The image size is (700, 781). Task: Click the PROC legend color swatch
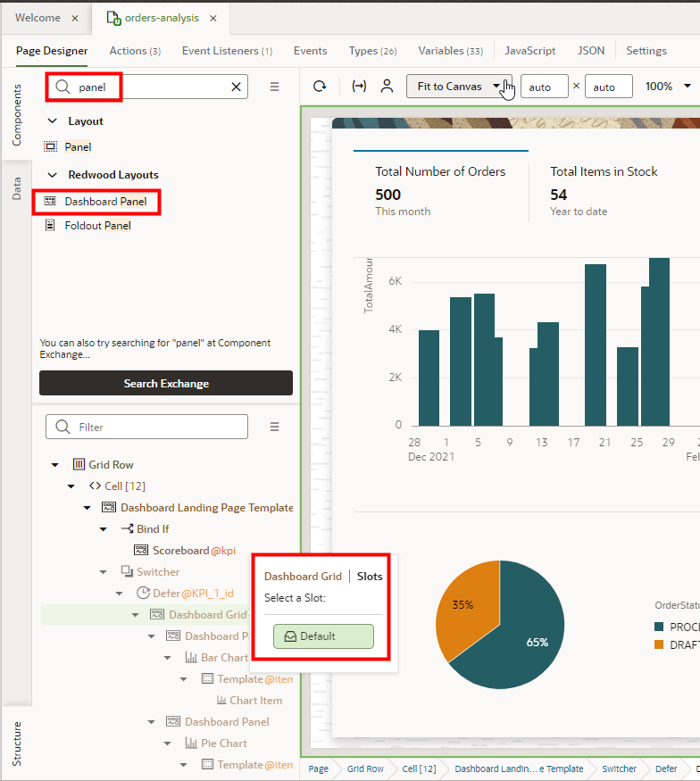coord(659,627)
